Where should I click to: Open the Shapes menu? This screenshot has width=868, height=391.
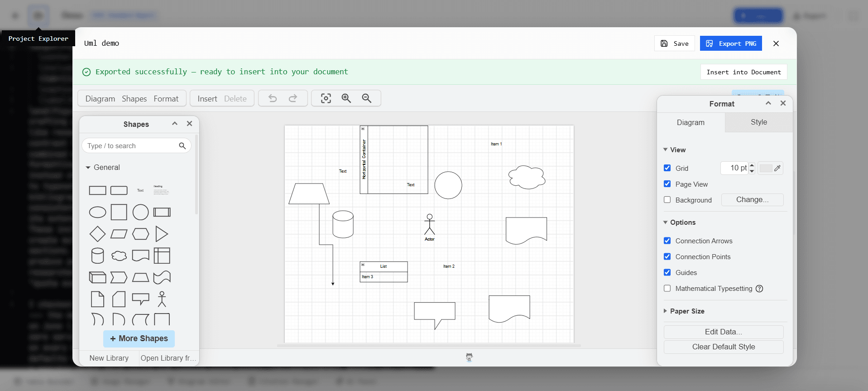click(134, 98)
